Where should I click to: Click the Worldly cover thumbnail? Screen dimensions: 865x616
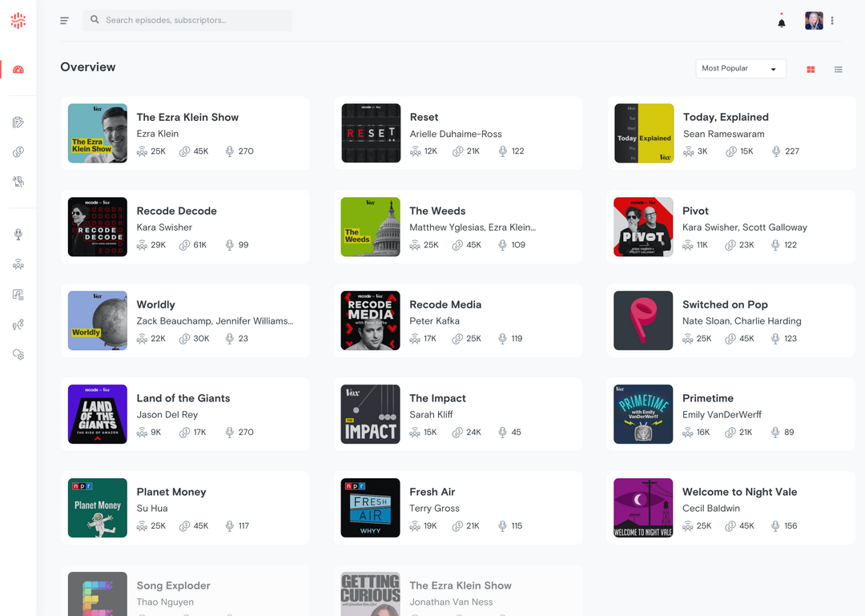[x=98, y=320]
